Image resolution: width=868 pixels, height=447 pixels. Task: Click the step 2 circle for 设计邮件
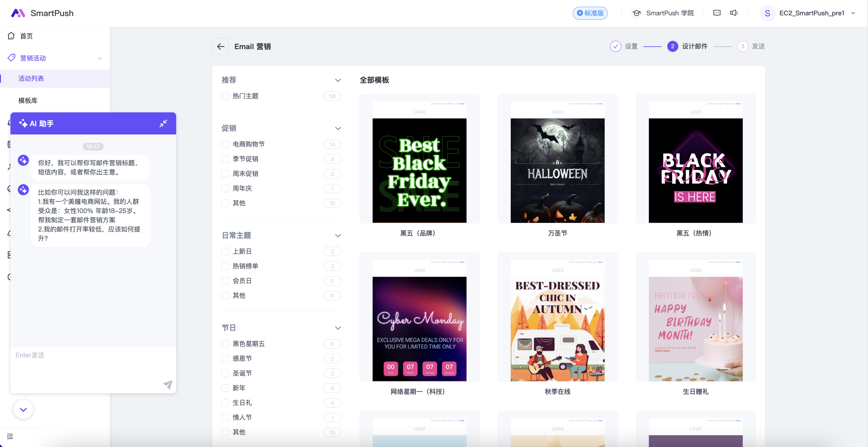click(x=672, y=46)
